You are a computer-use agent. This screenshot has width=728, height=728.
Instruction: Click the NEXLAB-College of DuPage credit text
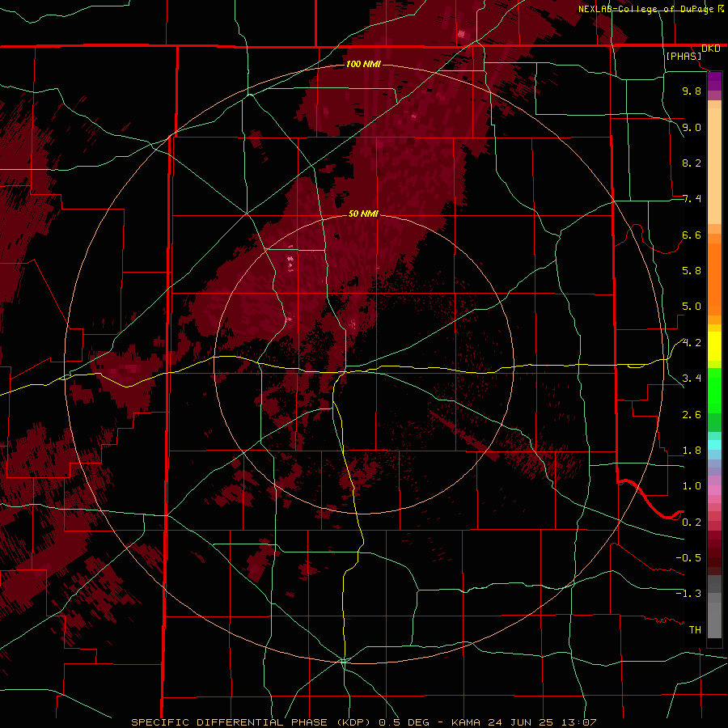(x=645, y=9)
